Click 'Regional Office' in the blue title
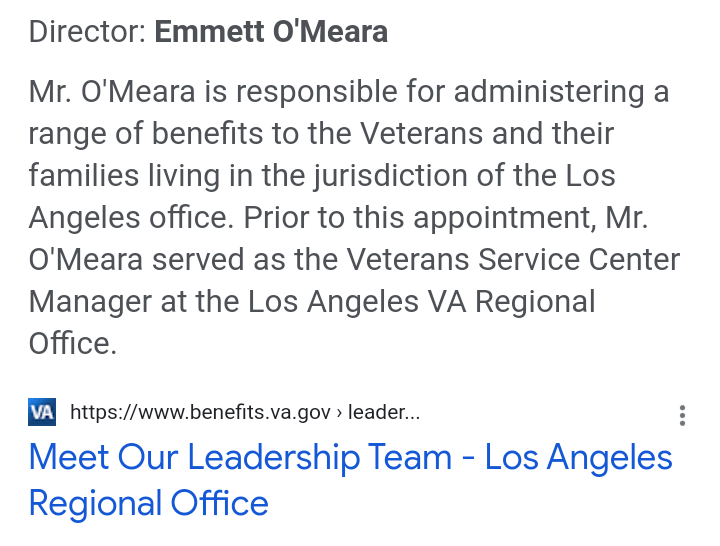This screenshot has height=546, width=720. pos(148,502)
